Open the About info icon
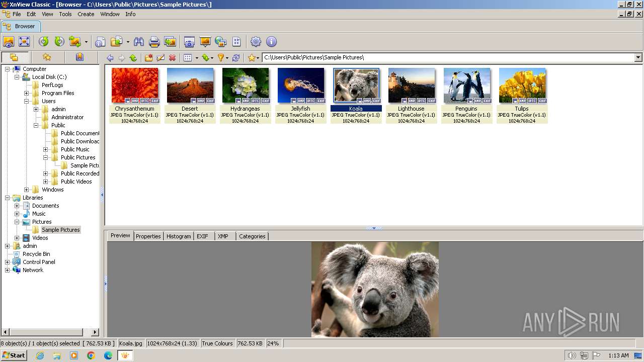The width and height of the screenshot is (644, 362). pos(271,42)
